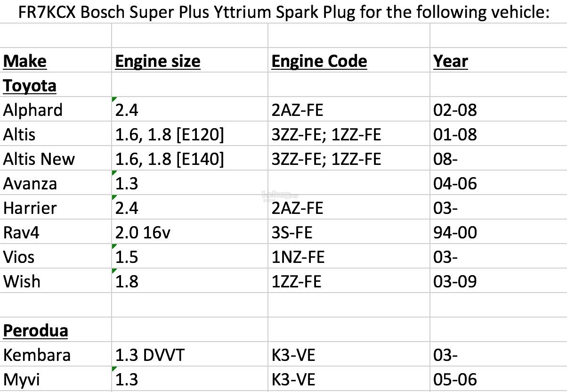Image resolution: width=567 pixels, height=392 pixels.
Task: Select the Altis New cell
Action: pyautogui.click(x=39, y=159)
